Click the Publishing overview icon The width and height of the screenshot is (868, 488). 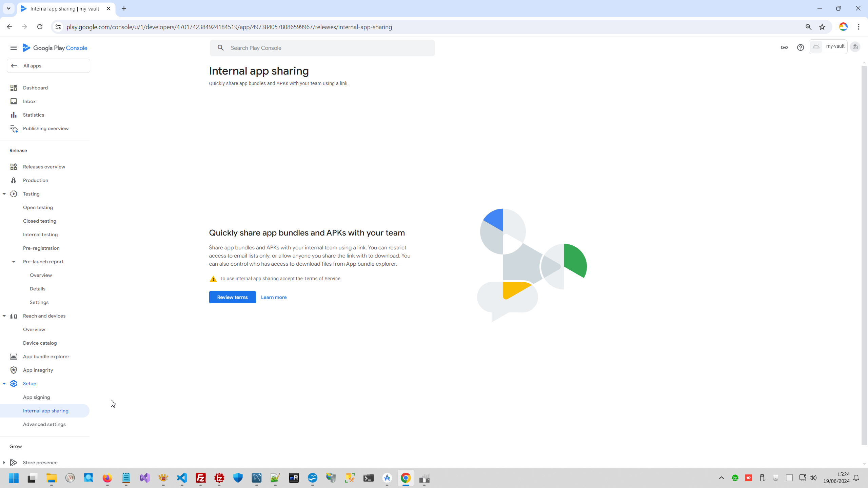[14, 128]
